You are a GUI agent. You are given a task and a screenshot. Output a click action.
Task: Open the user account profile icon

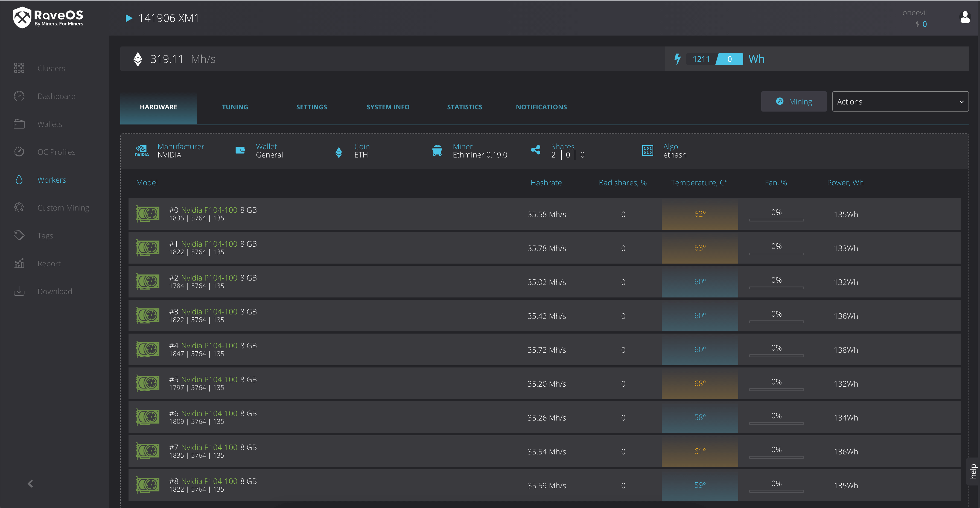tap(965, 17)
